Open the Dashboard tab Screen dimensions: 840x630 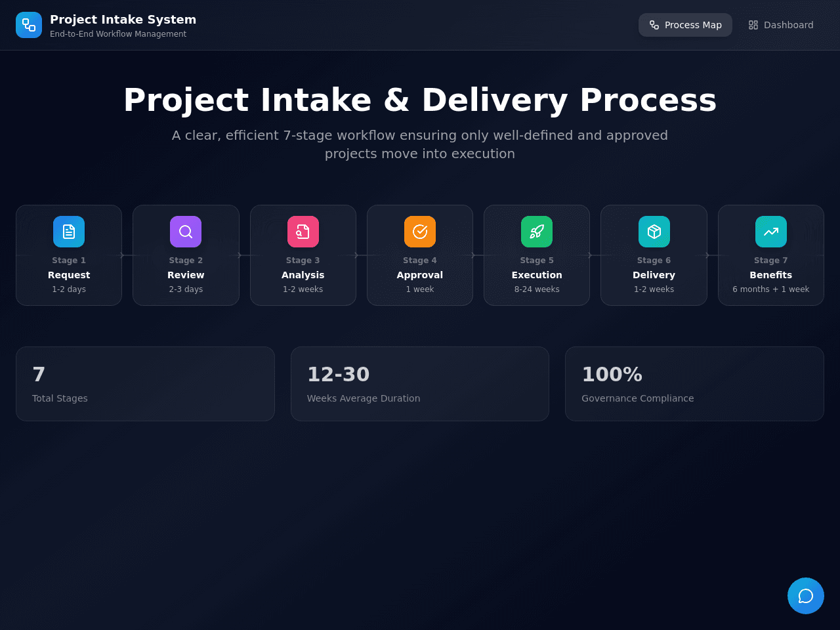click(x=781, y=25)
